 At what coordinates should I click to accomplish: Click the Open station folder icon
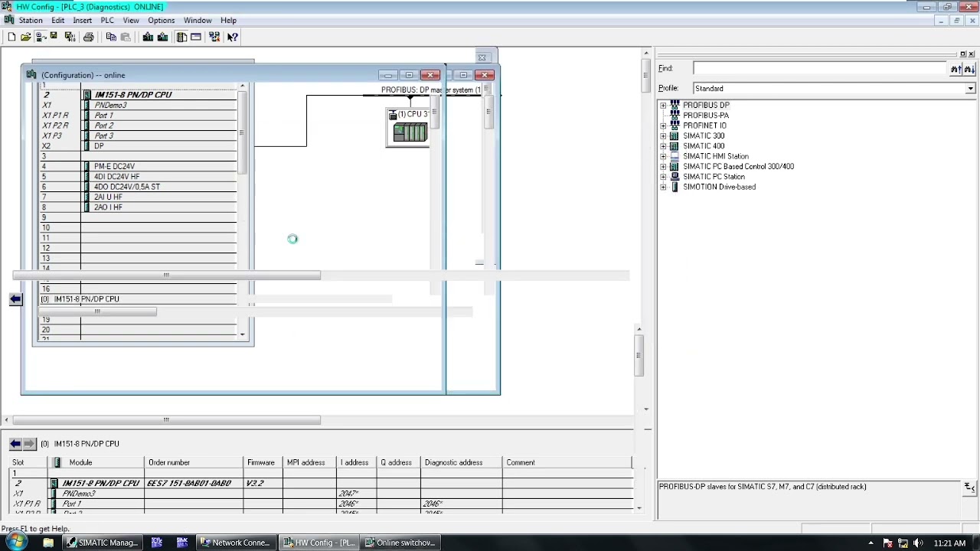25,37
